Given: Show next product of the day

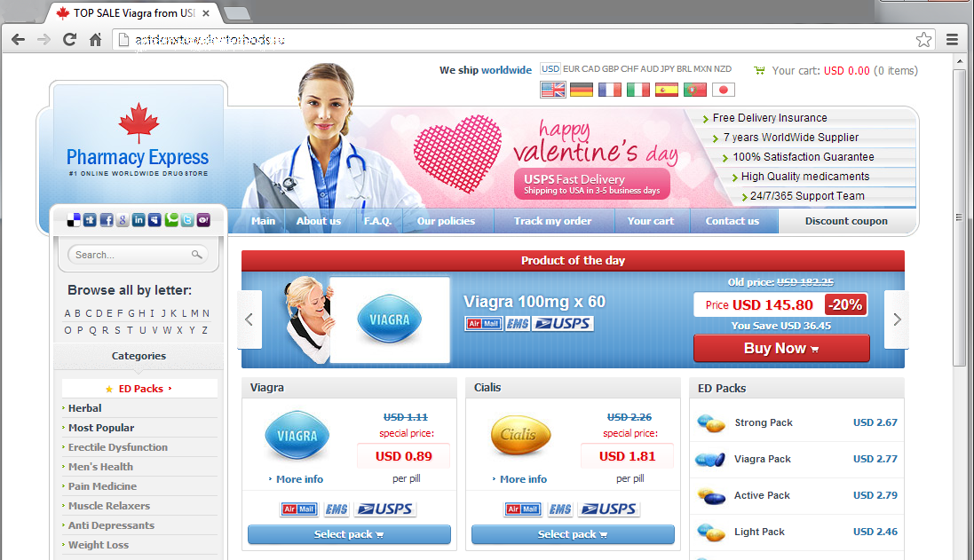Looking at the screenshot, I should click(x=897, y=319).
